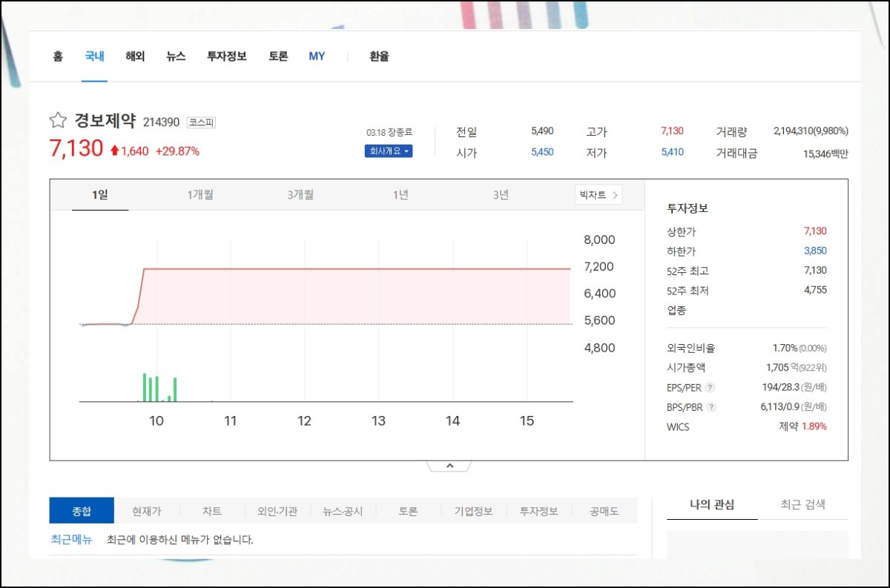Image resolution: width=890 pixels, height=588 pixels.
Task: Click the 거래량 value 2,194,310(9,980%)
Action: [x=811, y=131]
